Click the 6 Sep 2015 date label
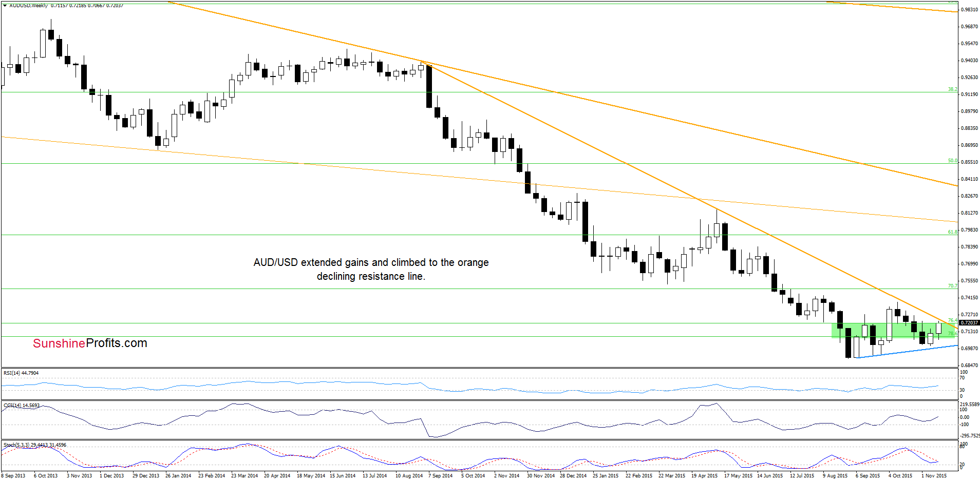 tap(868, 476)
